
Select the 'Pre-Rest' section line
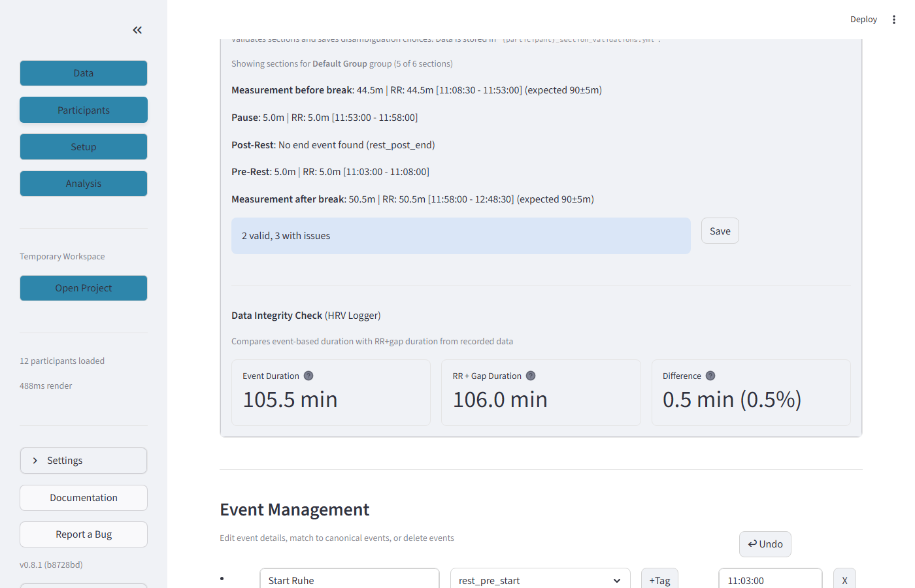pos(330,172)
